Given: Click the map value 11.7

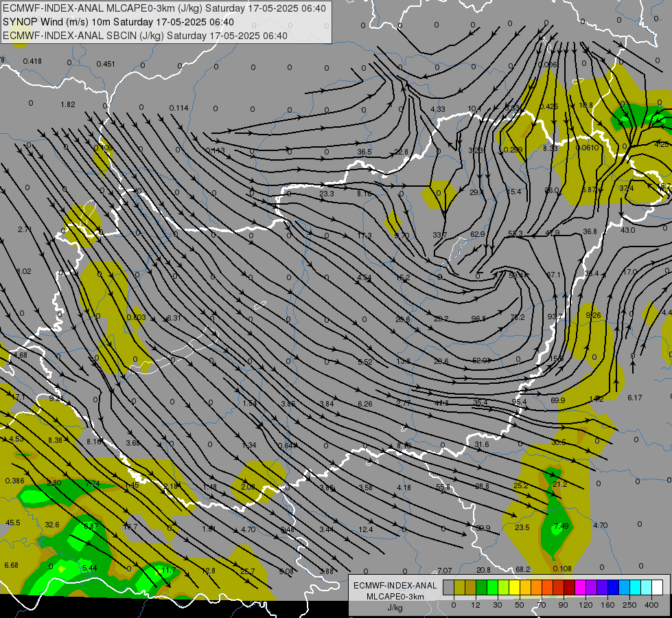Looking at the screenshot, I should [168, 570].
